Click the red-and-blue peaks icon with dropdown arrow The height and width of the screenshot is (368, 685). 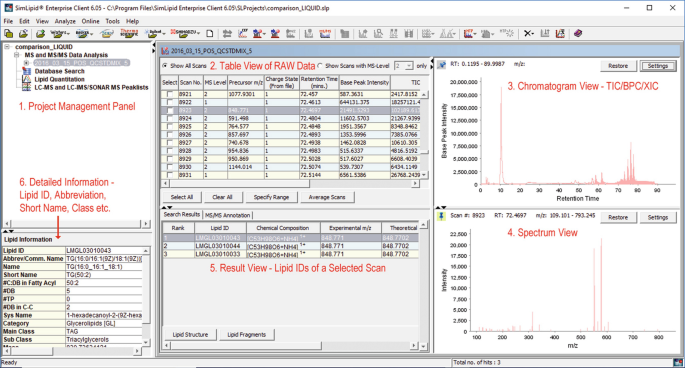[258, 34]
